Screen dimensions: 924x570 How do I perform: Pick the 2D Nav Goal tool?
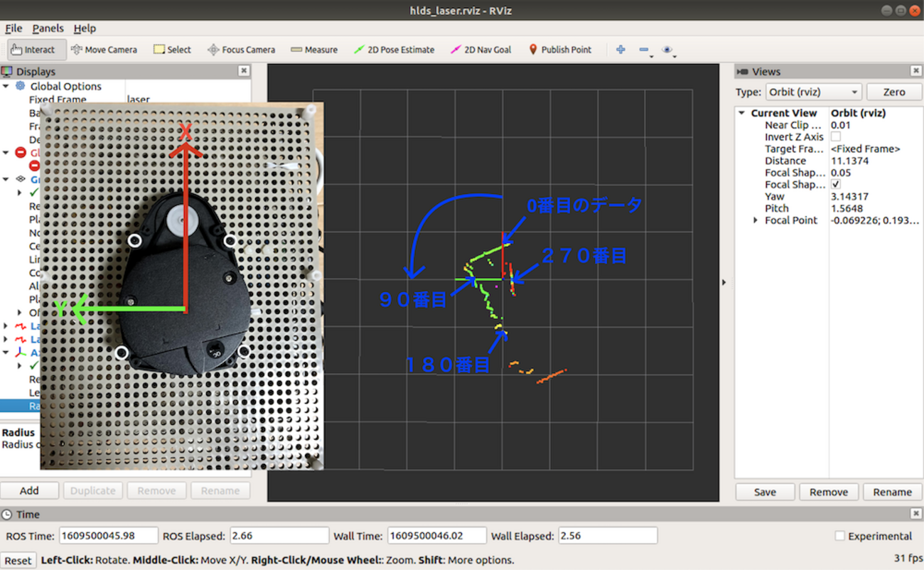point(480,50)
